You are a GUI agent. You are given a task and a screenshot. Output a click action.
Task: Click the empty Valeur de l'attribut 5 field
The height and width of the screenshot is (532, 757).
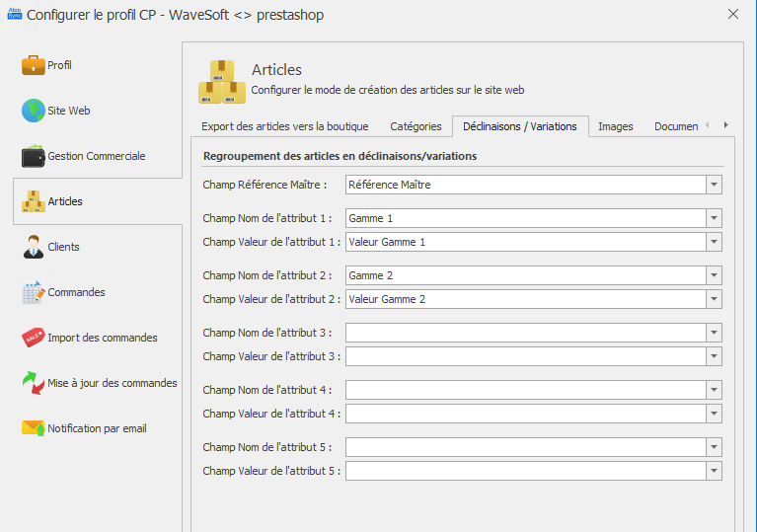(x=526, y=471)
